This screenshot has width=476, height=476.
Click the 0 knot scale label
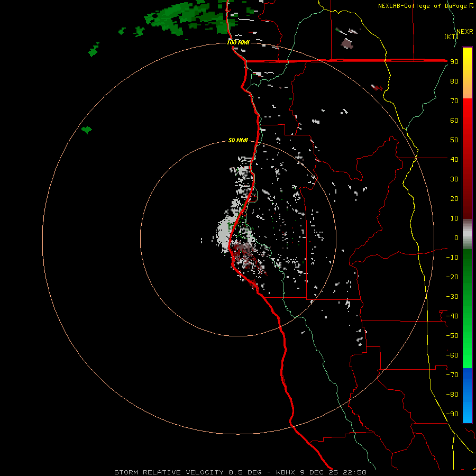pos(456,237)
